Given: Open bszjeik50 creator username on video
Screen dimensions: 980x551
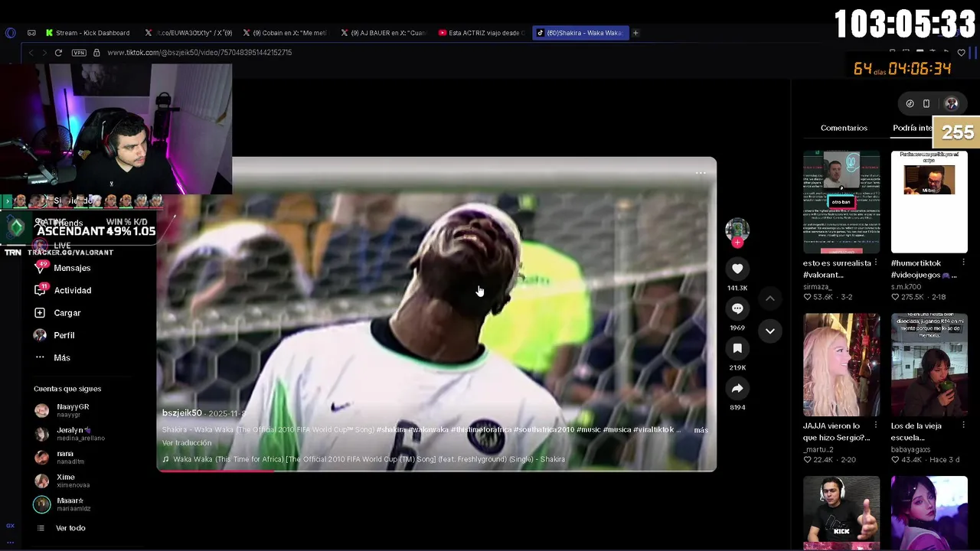Looking at the screenshot, I should click(x=182, y=412).
